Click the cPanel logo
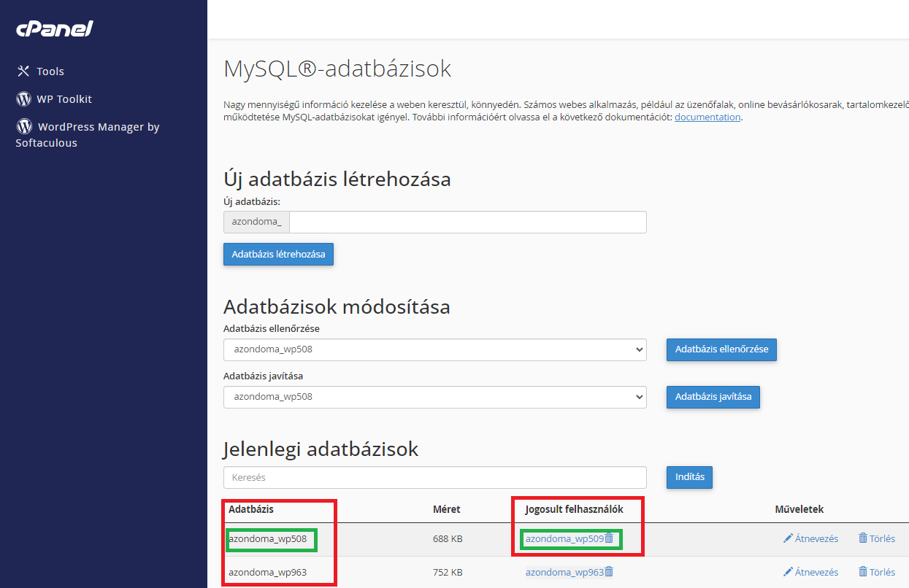The height and width of the screenshot is (588, 909). coord(55,29)
